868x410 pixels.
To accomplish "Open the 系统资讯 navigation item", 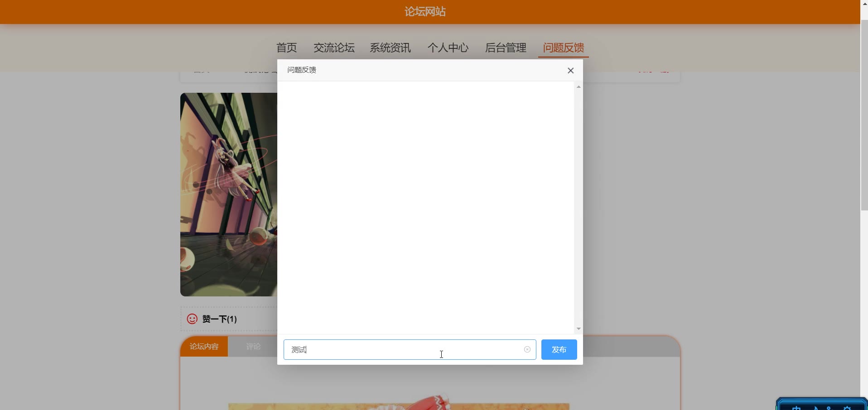I will click(390, 48).
